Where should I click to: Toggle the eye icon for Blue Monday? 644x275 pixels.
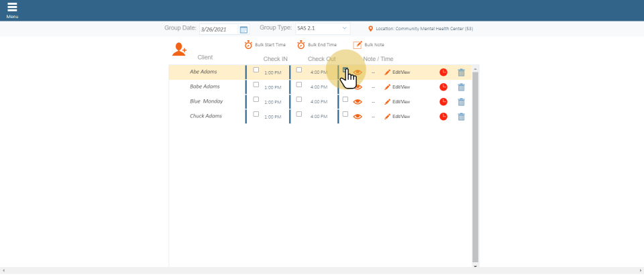[x=358, y=102]
